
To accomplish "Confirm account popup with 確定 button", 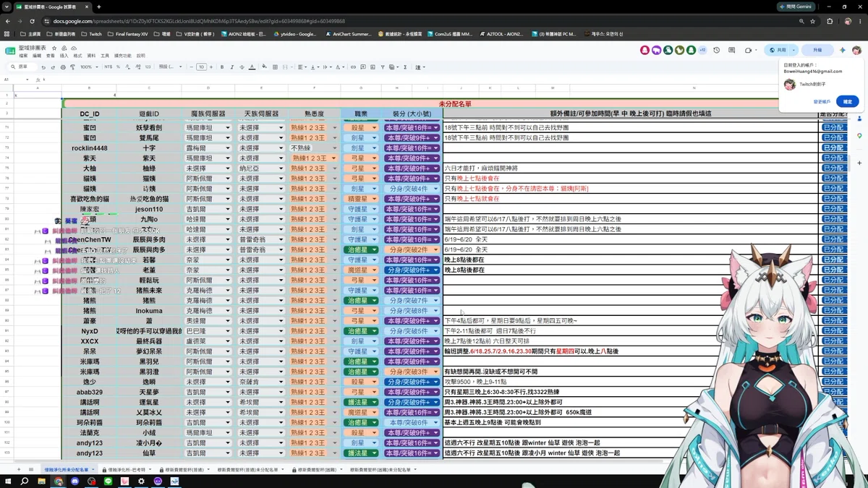I will click(x=848, y=102).
